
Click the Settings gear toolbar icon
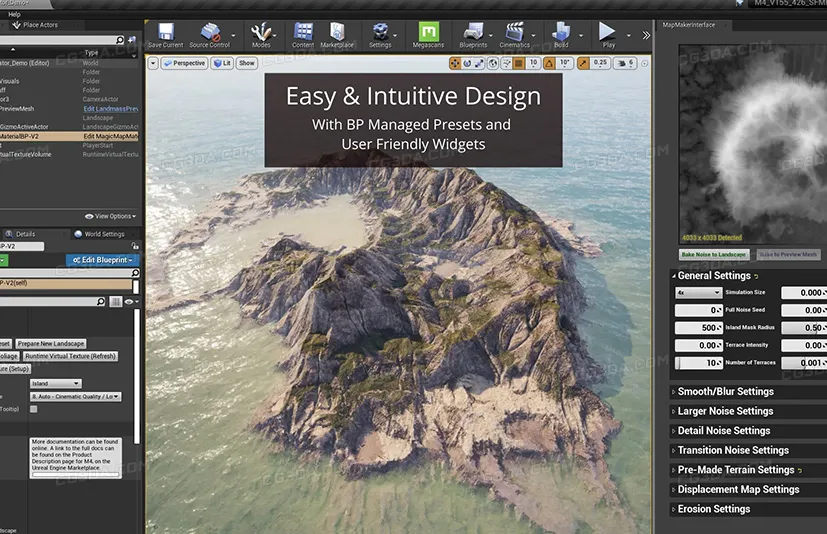click(380, 35)
